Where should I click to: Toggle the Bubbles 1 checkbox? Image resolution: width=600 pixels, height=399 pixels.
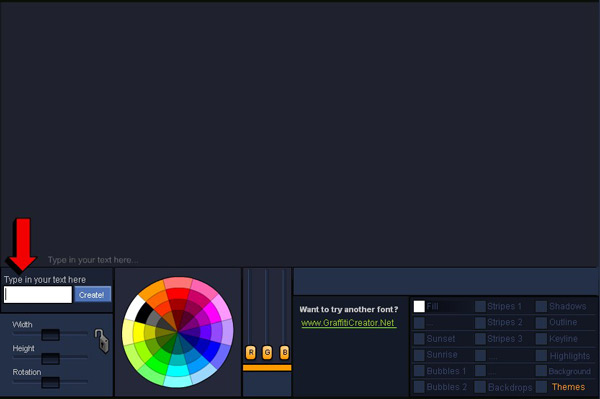point(419,371)
